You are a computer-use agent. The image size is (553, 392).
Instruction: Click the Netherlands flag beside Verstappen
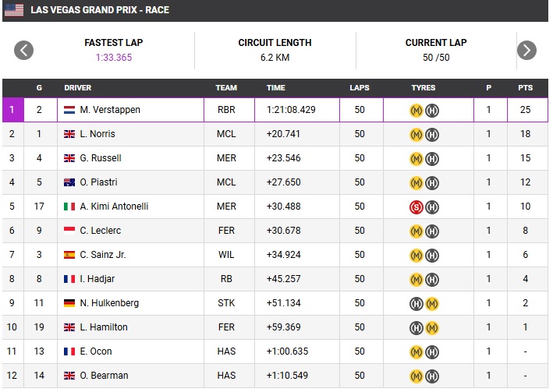pos(69,110)
